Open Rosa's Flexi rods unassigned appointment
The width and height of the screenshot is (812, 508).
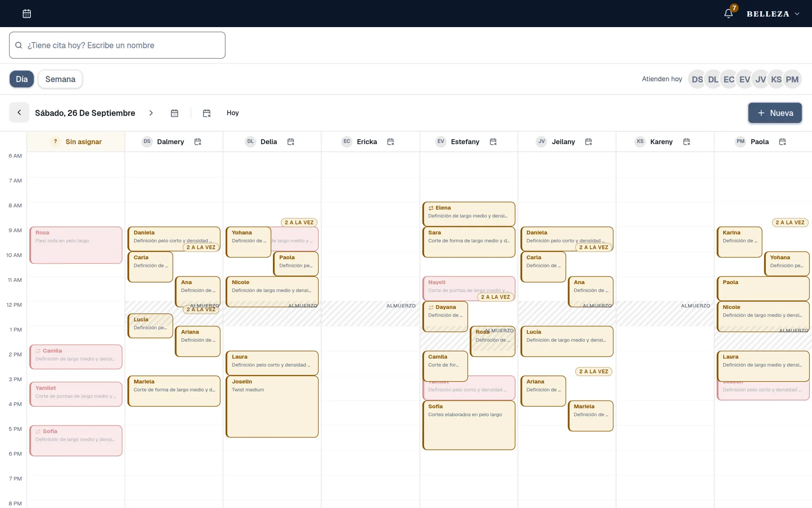coord(76,245)
